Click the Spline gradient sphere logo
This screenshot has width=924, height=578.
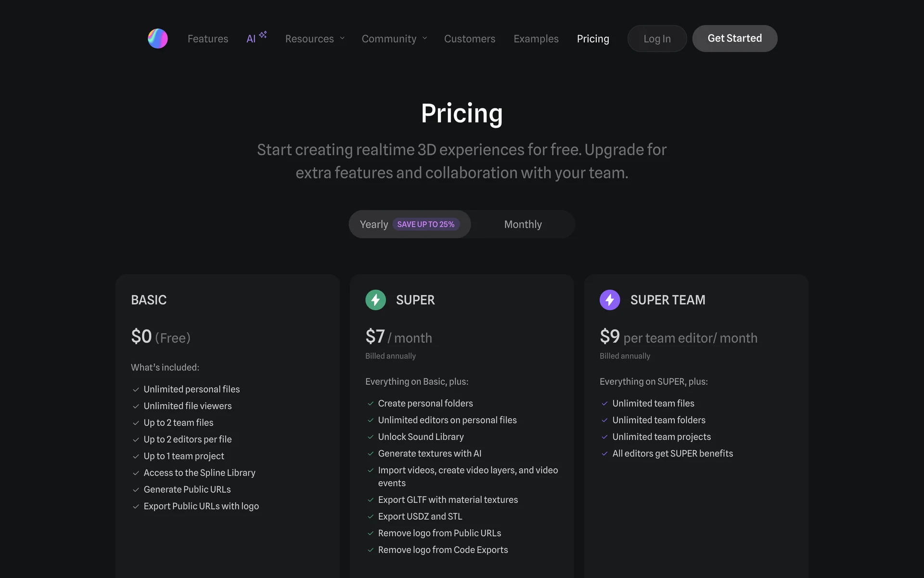point(158,39)
